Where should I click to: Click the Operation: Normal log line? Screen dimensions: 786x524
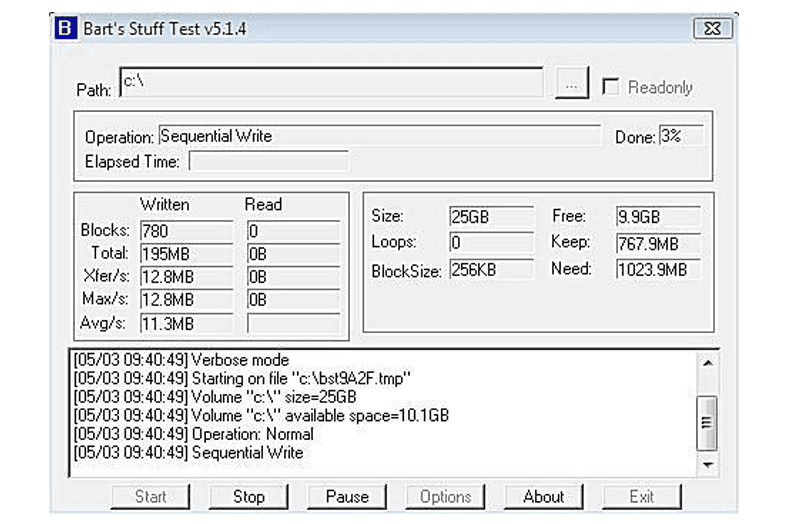click(x=193, y=434)
